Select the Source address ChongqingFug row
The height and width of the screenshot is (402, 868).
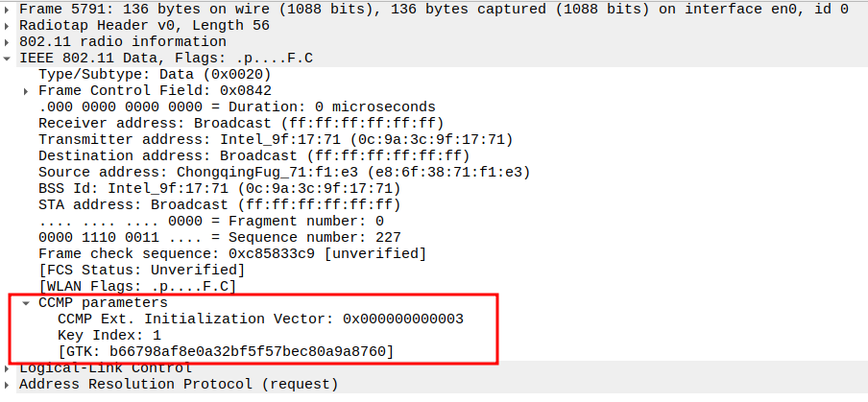coord(284,172)
